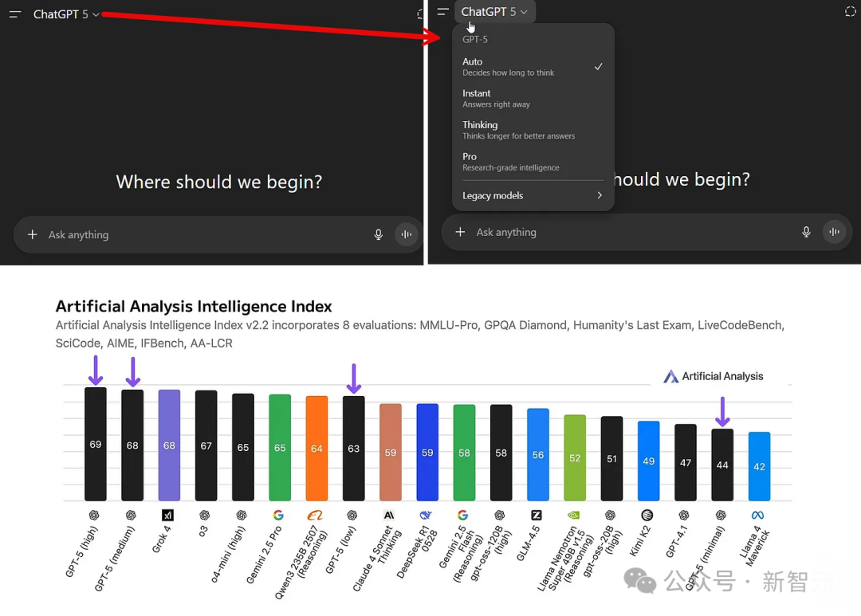
Task: Click the checkmark next to Auto
Action: tap(598, 67)
